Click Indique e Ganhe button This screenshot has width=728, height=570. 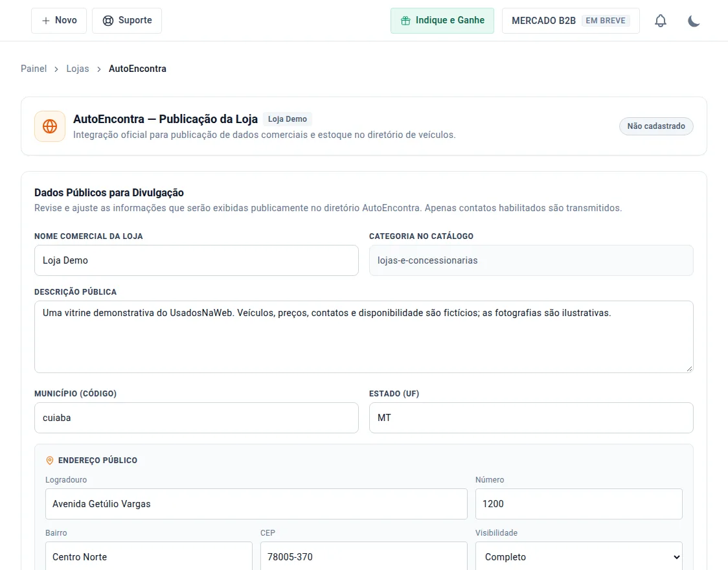pyautogui.click(x=442, y=21)
